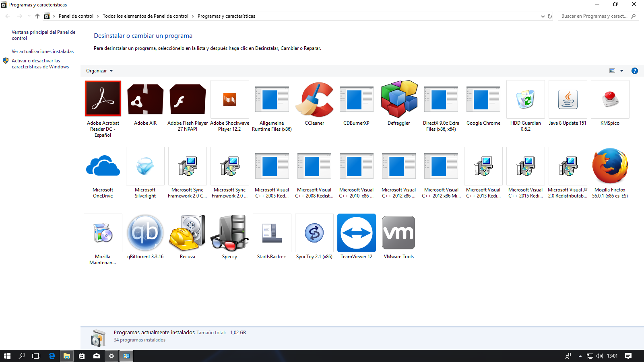
Task: Expand the address bar history dropdown
Action: pos(543,16)
